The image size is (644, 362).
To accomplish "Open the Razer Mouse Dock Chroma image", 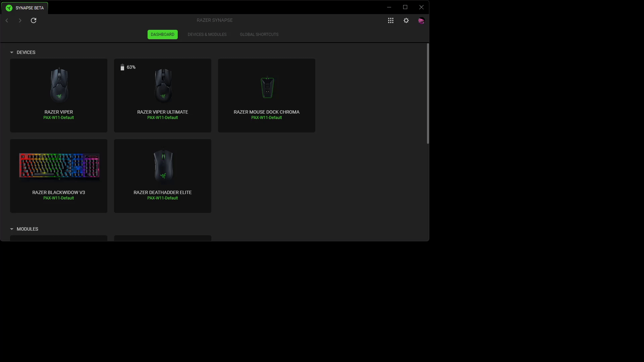I will [x=267, y=87].
